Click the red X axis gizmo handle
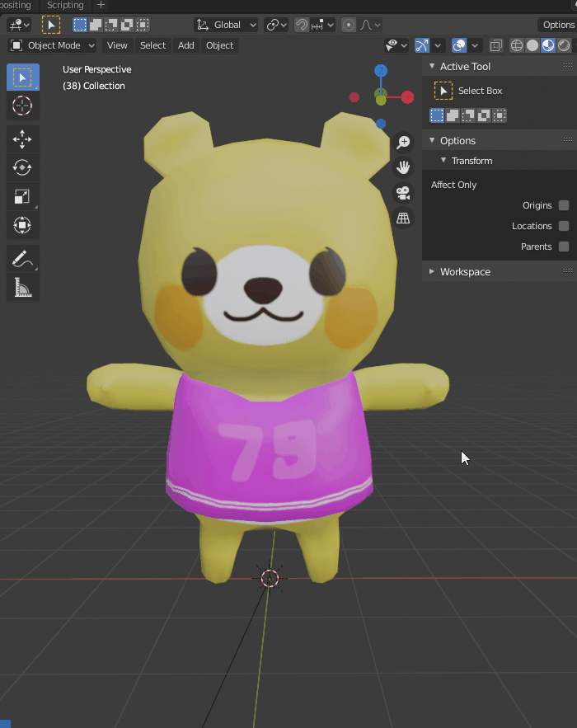This screenshot has width=577, height=728. [x=407, y=97]
